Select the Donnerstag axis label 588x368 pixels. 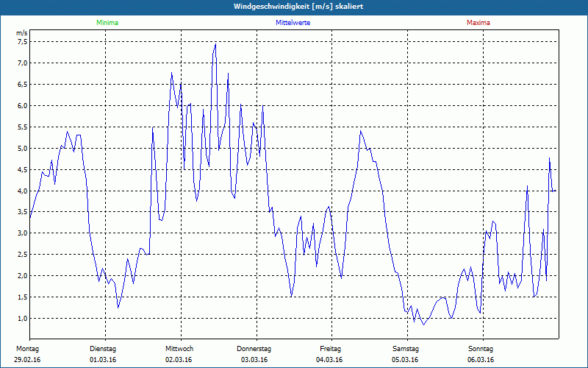click(254, 349)
